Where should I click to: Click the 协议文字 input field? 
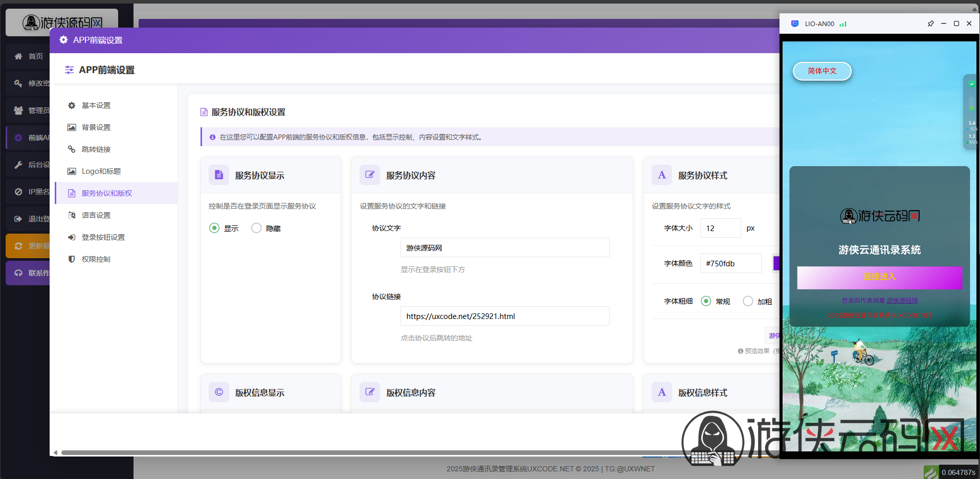coord(505,247)
